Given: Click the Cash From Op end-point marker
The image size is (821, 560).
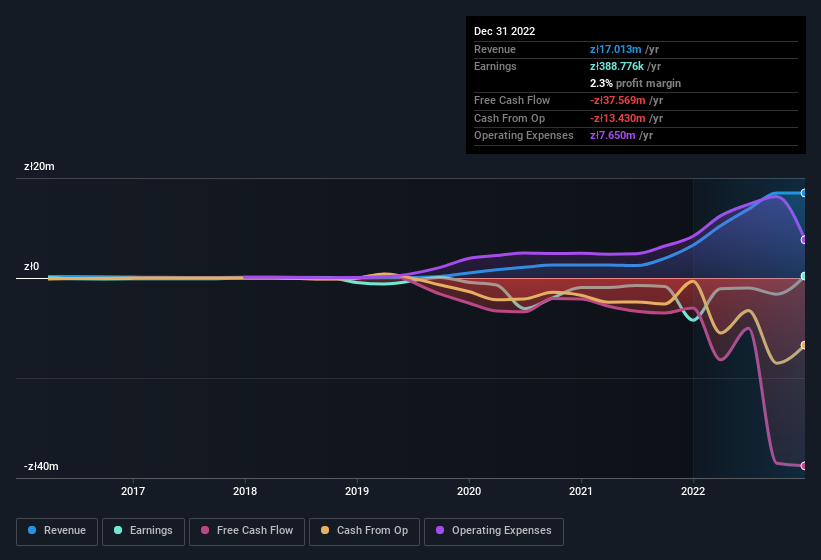Looking at the screenshot, I should pos(804,345).
